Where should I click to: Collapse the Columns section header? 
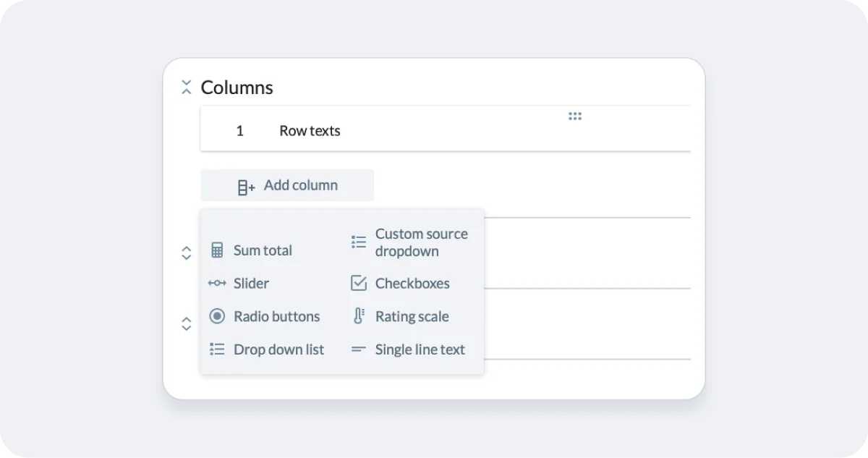tap(187, 87)
